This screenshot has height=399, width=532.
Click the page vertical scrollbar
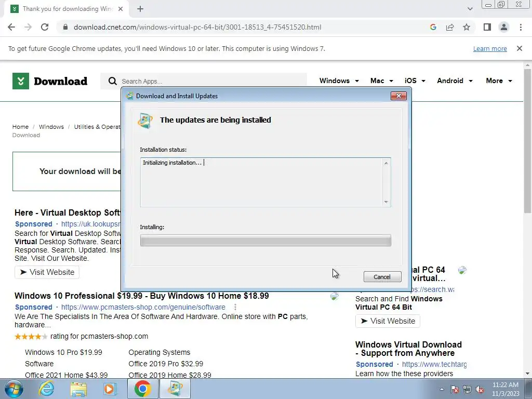(x=527, y=141)
